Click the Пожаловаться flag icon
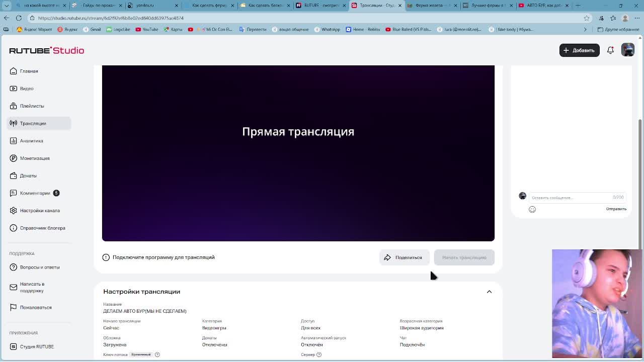 point(14,307)
